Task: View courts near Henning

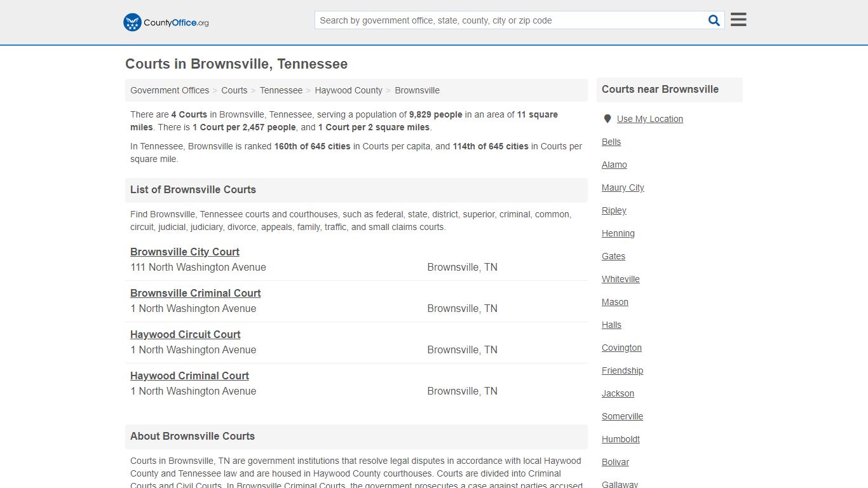Action: (x=618, y=233)
